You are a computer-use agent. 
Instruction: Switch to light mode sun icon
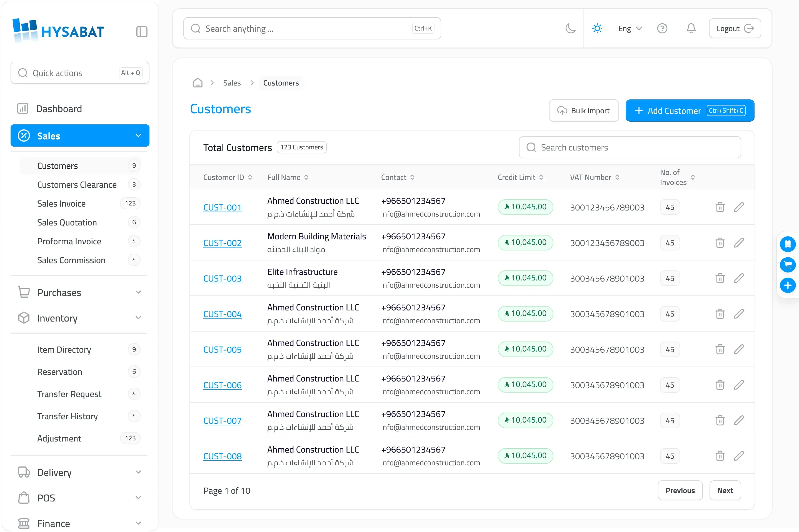coord(597,28)
